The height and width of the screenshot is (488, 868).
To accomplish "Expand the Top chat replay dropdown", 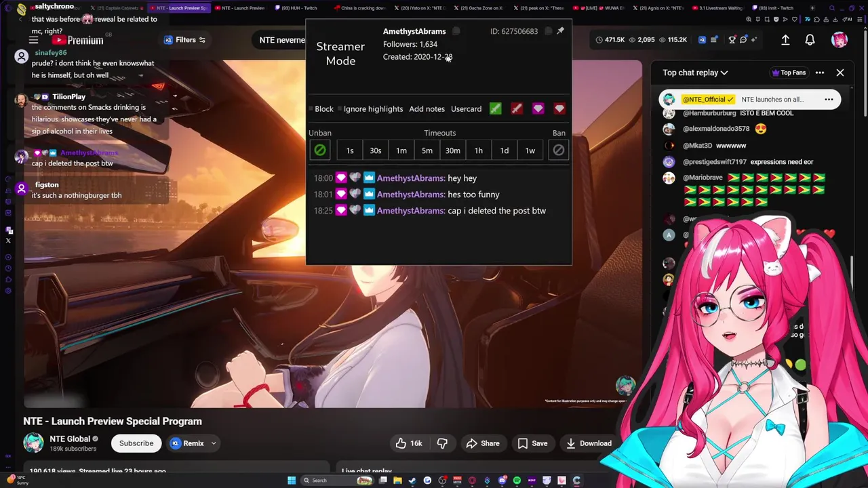I will tap(695, 73).
